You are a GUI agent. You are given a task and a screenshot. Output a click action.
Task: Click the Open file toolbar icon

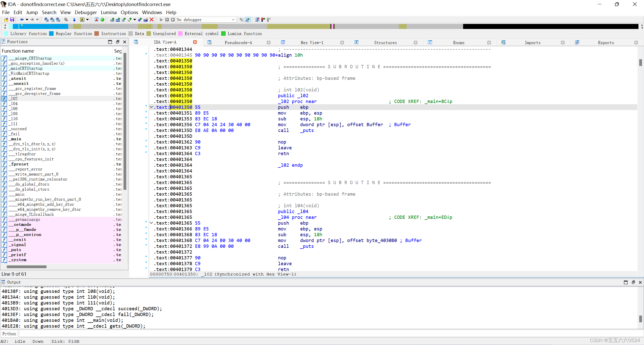(x=6, y=20)
